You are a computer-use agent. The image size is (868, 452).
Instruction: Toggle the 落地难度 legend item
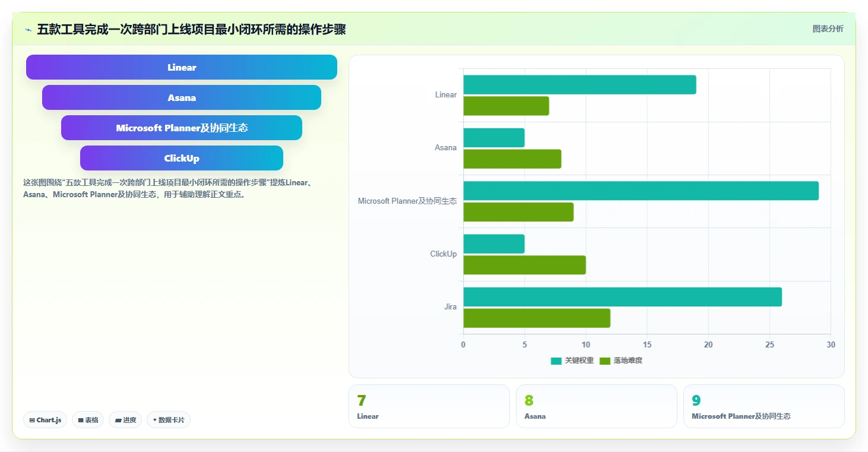(621, 361)
